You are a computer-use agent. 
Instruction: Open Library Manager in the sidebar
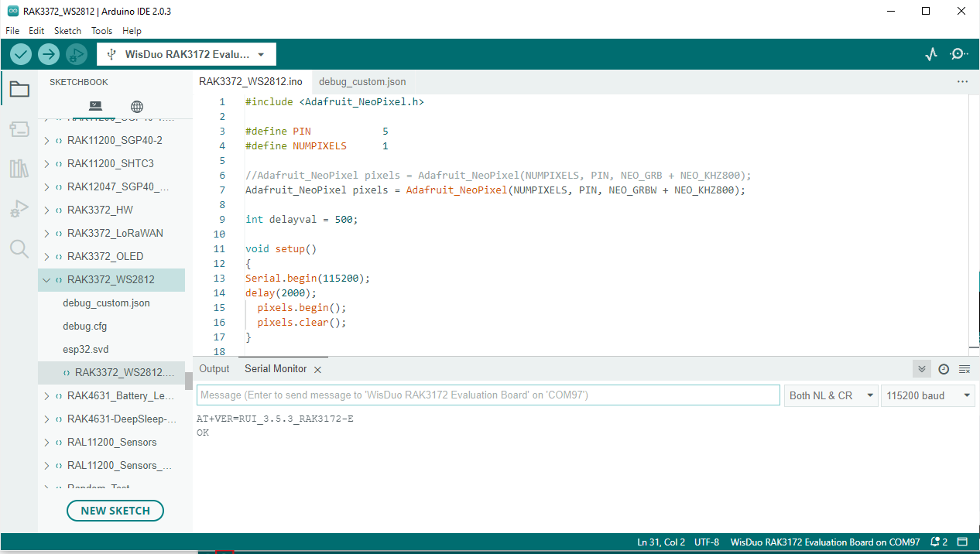tap(19, 169)
